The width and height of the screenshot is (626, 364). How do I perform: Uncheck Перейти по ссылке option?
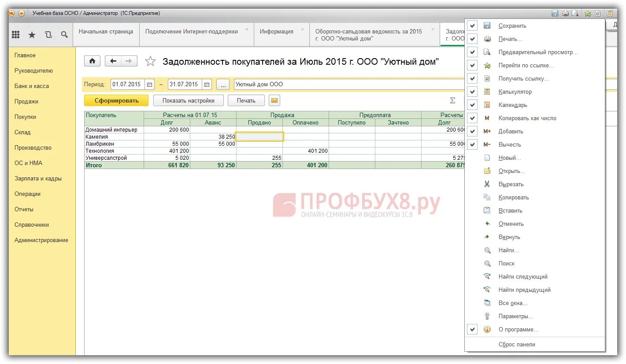tap(472, 65)
